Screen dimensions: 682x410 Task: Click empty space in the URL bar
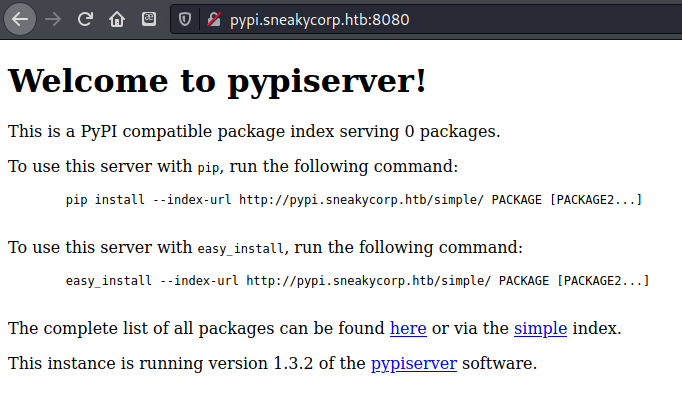[x=550, y=19]
